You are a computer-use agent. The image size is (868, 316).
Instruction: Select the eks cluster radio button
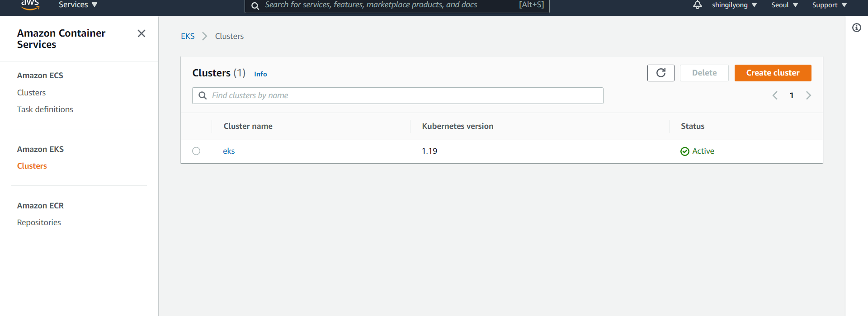click(196, 151)
